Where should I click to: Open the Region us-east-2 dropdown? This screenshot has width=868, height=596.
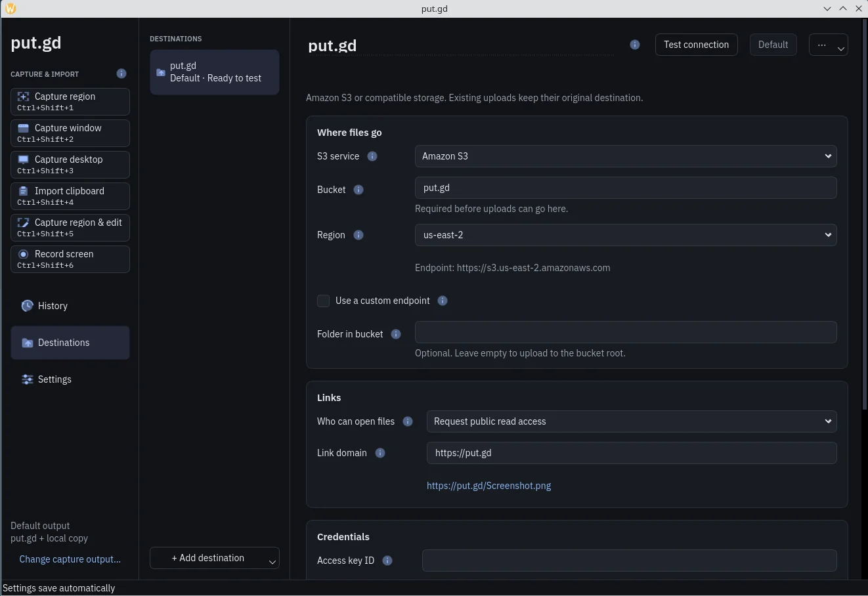626,235
